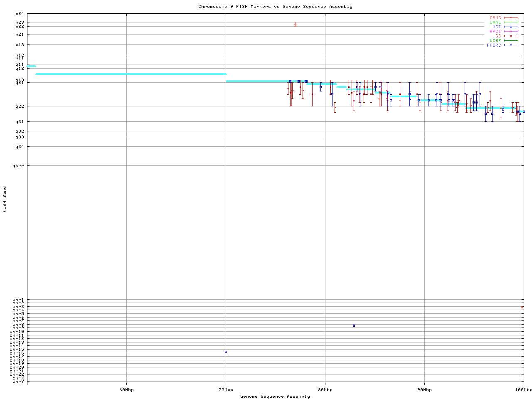The width and height of the screenshot is (532, 399).
Task: Click the p24 band label
Action: pyautogui.click(x=20, y=14)
